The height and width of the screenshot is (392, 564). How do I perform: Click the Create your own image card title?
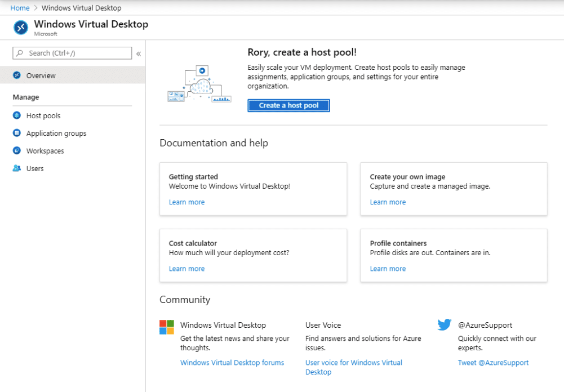coord(407,177)
